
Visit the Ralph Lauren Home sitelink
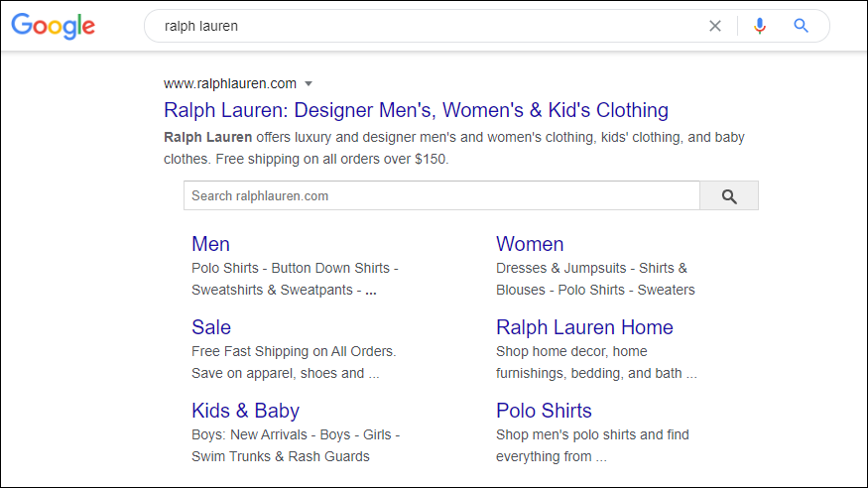(x=584, y=327)
